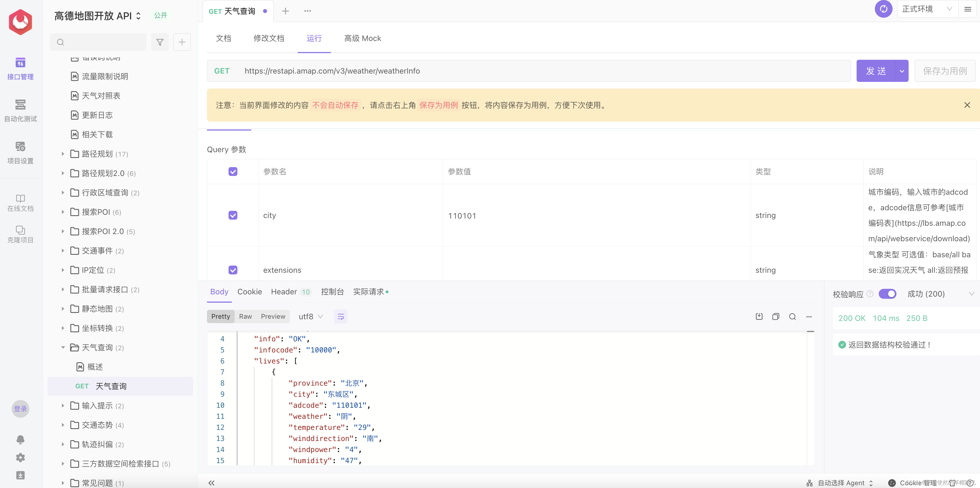Click the 登录 avatar
Image resolution: width=980 pixels, height=488 pixels.
point(20,409)
